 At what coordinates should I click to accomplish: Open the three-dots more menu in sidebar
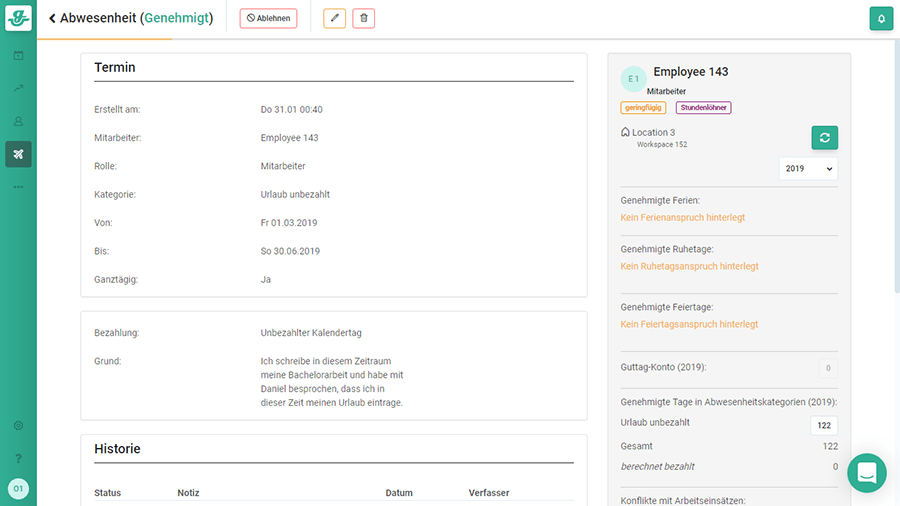pyautogui.click(x=18, y=187)
